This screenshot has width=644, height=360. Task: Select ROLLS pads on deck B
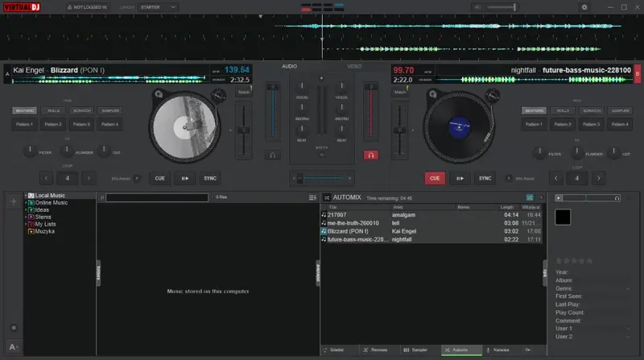[563, 110]
